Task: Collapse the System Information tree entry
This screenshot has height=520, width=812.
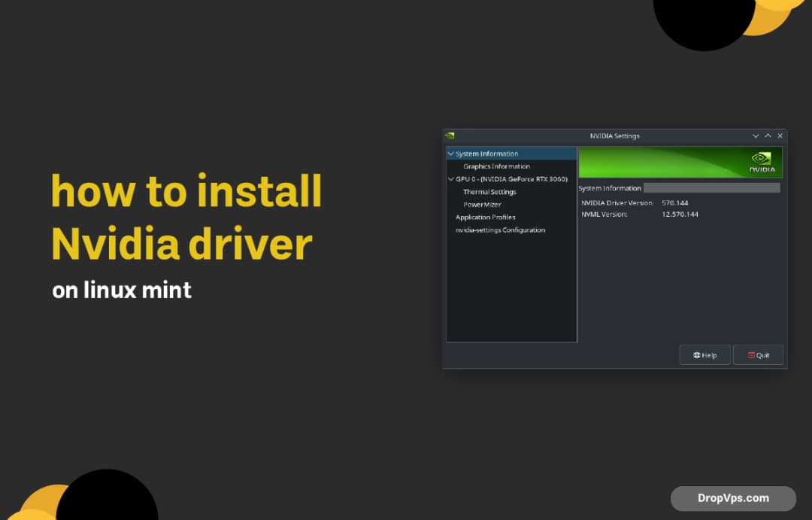Action: point(450,153)
